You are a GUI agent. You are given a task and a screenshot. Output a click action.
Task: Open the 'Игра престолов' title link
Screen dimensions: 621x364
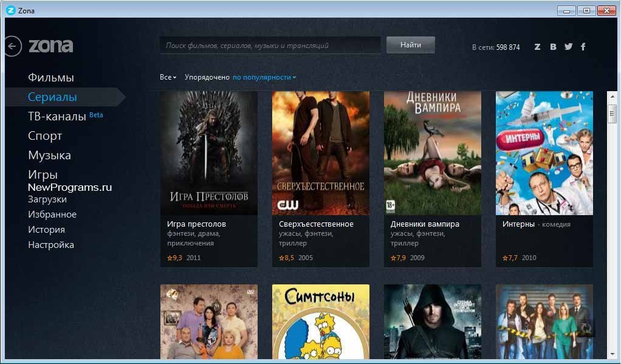pyautogui.click(x=196, y=224)
